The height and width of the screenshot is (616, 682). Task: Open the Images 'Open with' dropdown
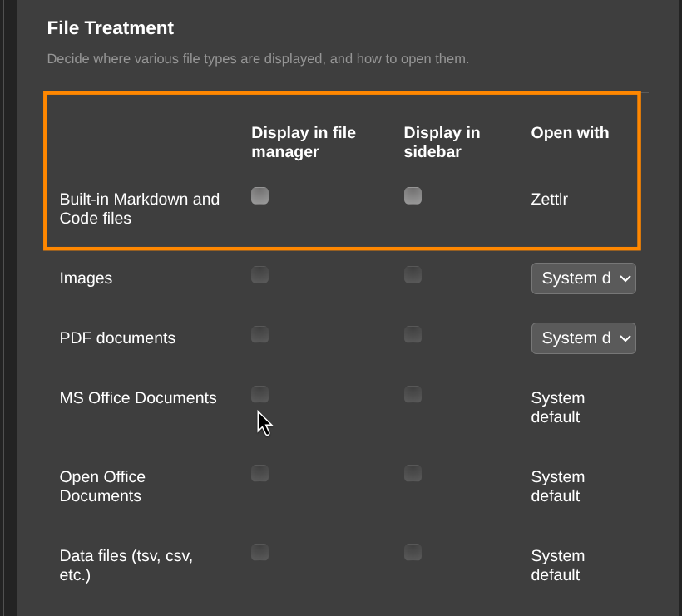tap(583, 278)
